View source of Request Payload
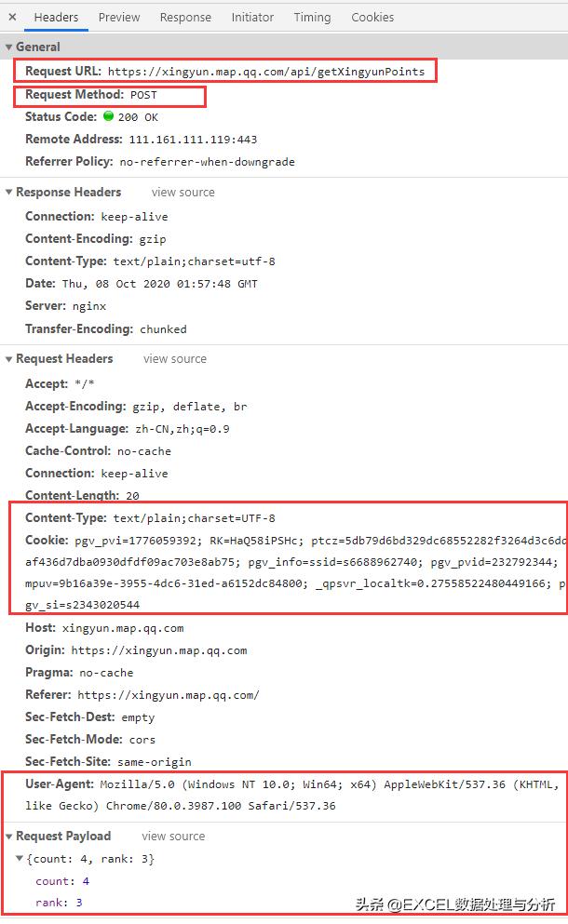This screenshot has width=568, height=924. coord(173,837)
